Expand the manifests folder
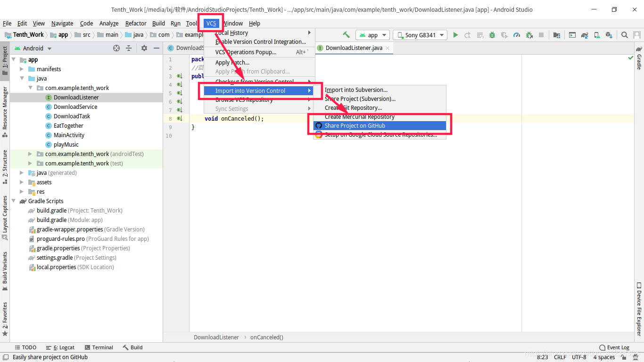The image size is (644, 362). [22, 69]
